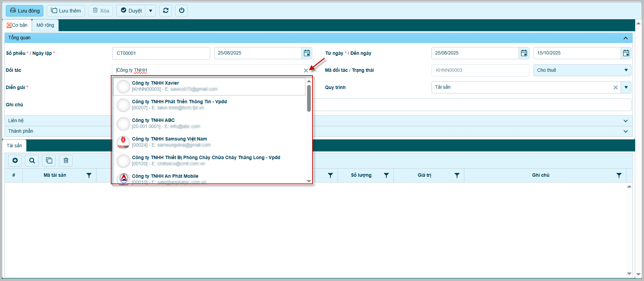Filter the Mã tài sản column
Screen dimensions: 644x281
[x=89, y=175]
